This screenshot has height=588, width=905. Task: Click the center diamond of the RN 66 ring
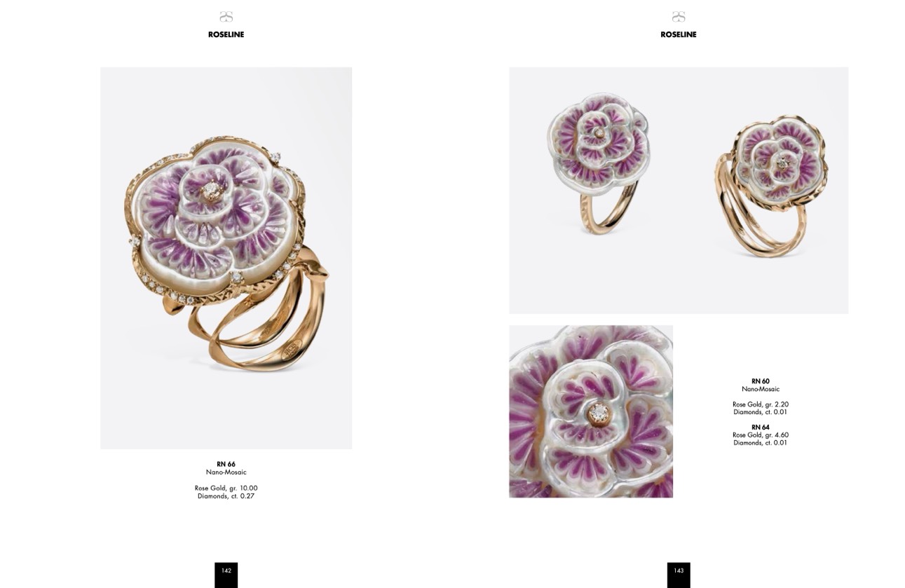(x=211, y=191)
